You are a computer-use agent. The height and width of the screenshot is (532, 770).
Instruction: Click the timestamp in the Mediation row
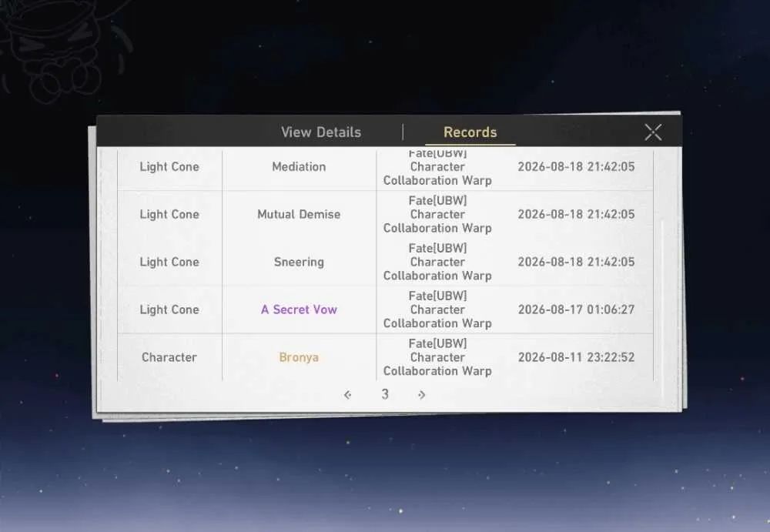[576, 166]
